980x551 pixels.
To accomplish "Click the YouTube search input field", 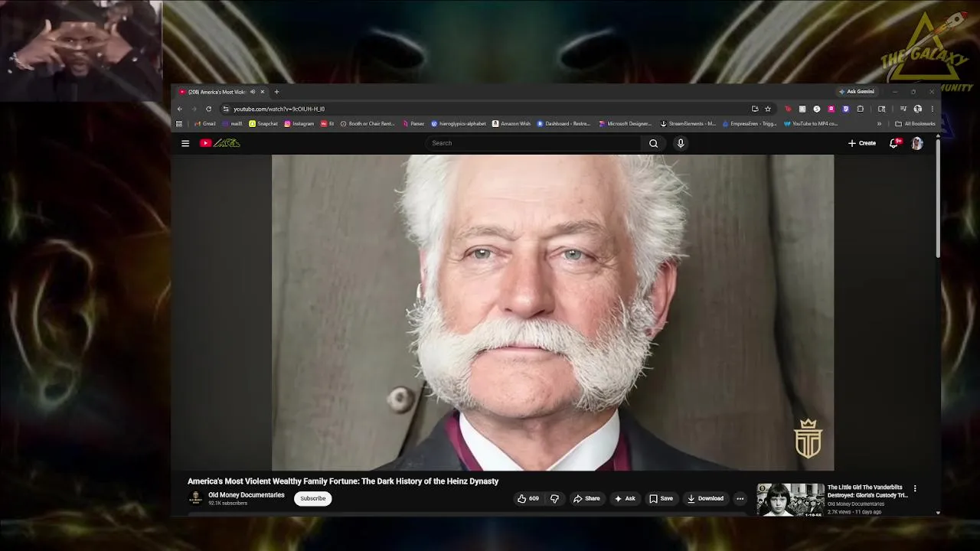I will pos(533,143).
